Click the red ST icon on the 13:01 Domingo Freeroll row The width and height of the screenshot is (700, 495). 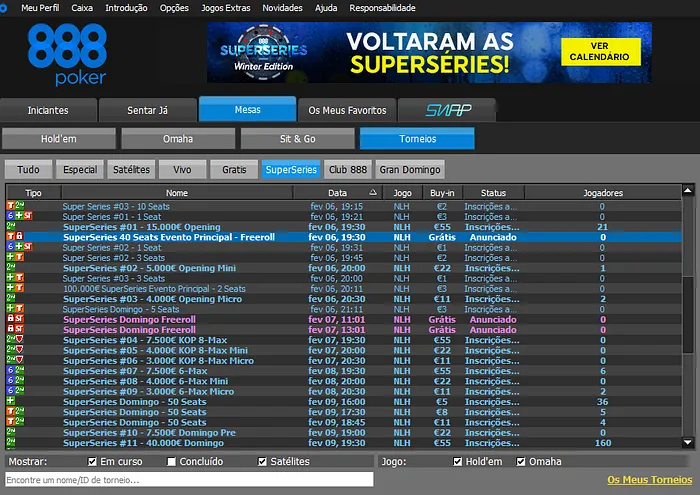[x=19, y=329]
